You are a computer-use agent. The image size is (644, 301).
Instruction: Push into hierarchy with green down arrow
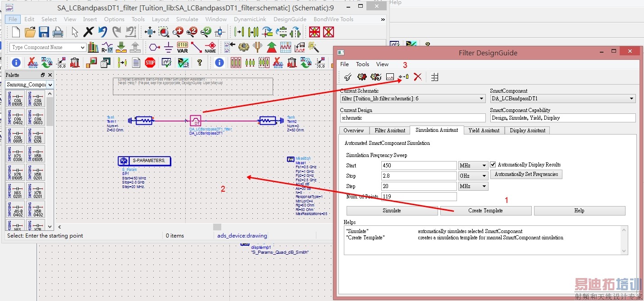pyautogui.click(x=121, y=47)
